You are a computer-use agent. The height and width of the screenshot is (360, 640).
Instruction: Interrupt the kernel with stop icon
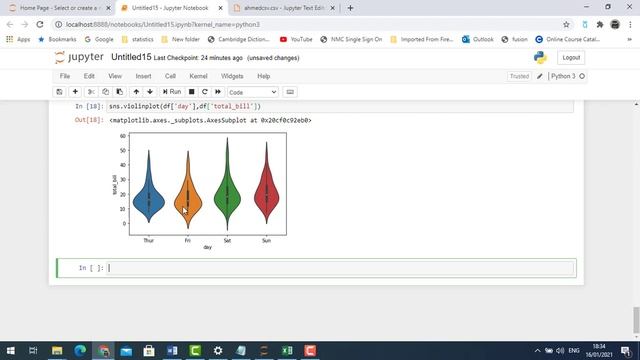click(191, 92)
